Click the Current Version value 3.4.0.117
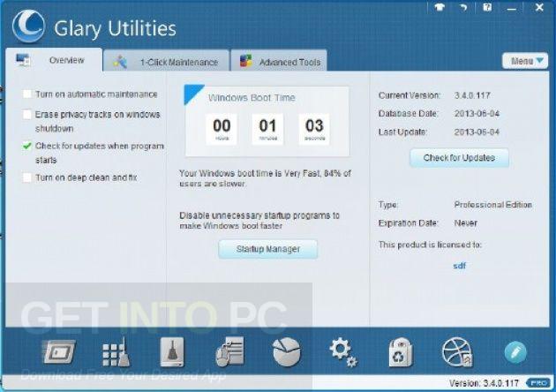The image size is (556, 392). pos(472,95)
